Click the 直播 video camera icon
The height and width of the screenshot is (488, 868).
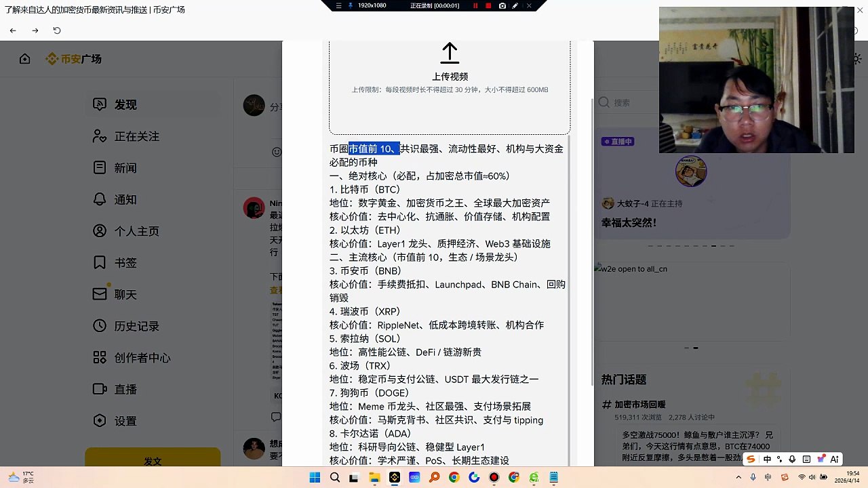click(x=100, y=389)
